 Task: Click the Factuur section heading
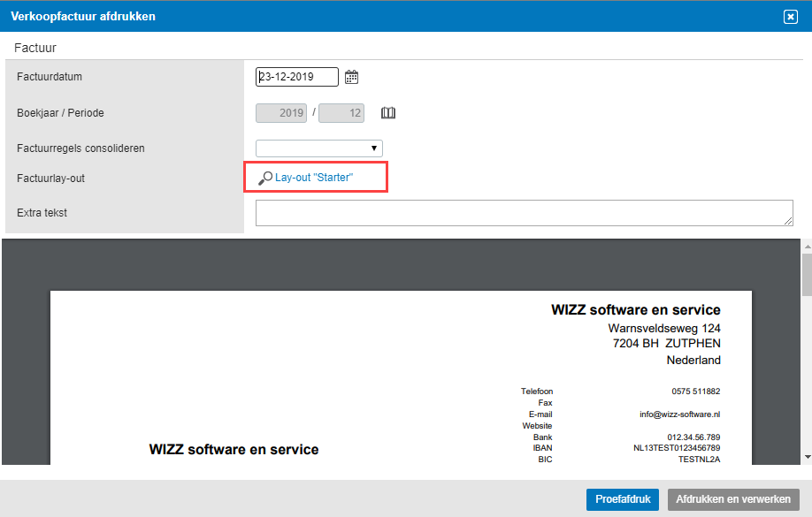point(35,47)
